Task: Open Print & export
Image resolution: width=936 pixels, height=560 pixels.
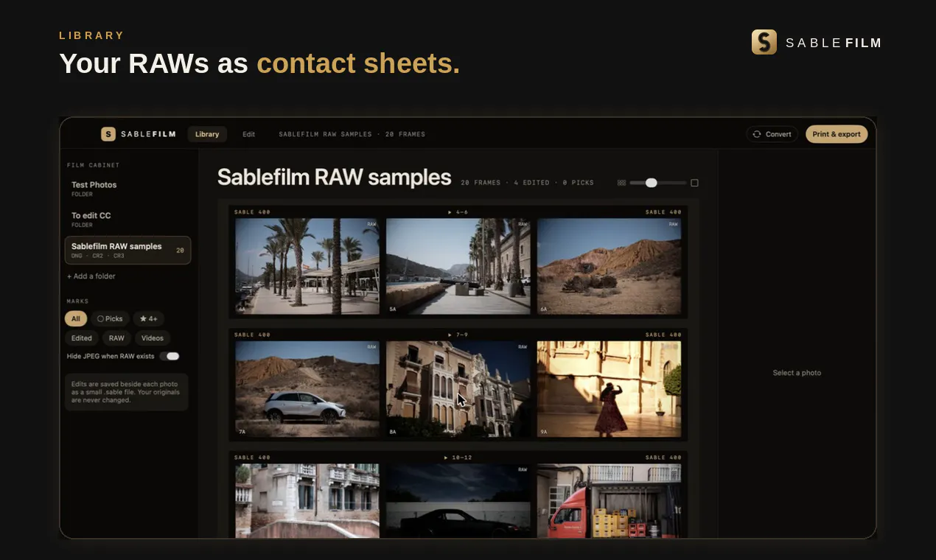Action: pyautogui.click(x=837, y=134)
